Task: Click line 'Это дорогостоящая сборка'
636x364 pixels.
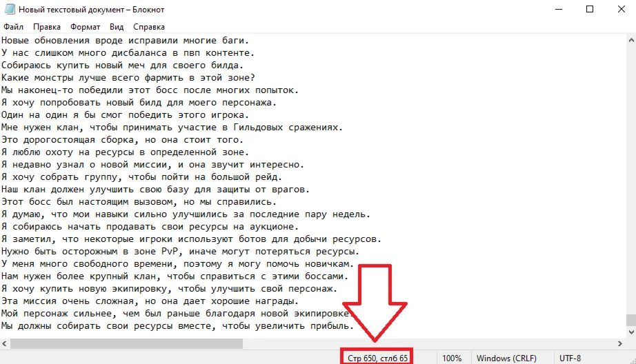Action: pyautogui.click(x=123, y=140)
